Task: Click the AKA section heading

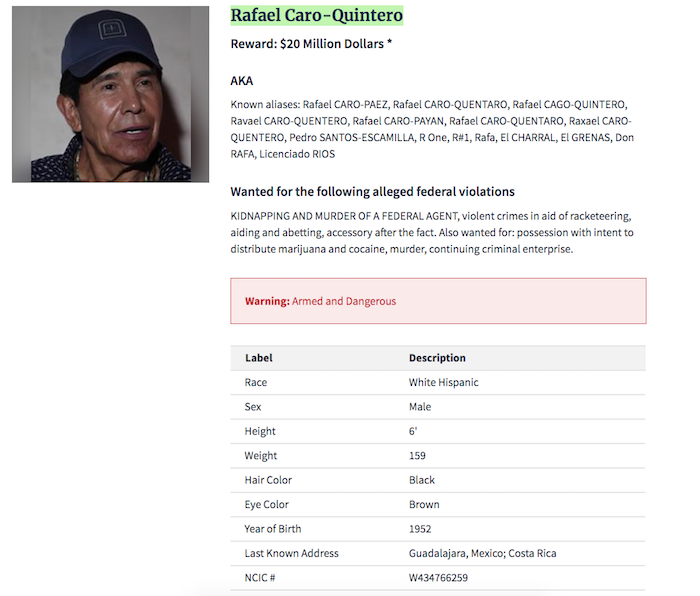Action: [241, 80]
